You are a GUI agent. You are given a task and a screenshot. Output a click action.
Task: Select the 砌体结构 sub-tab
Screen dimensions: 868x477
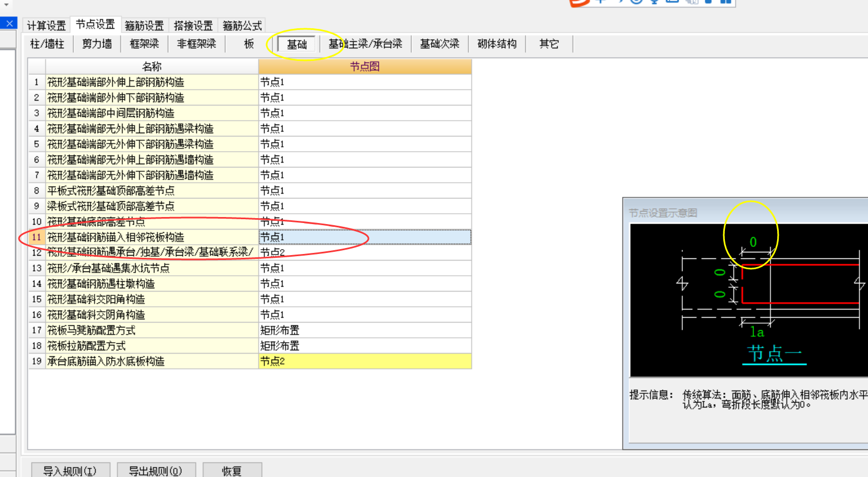[x=497, y=44]
